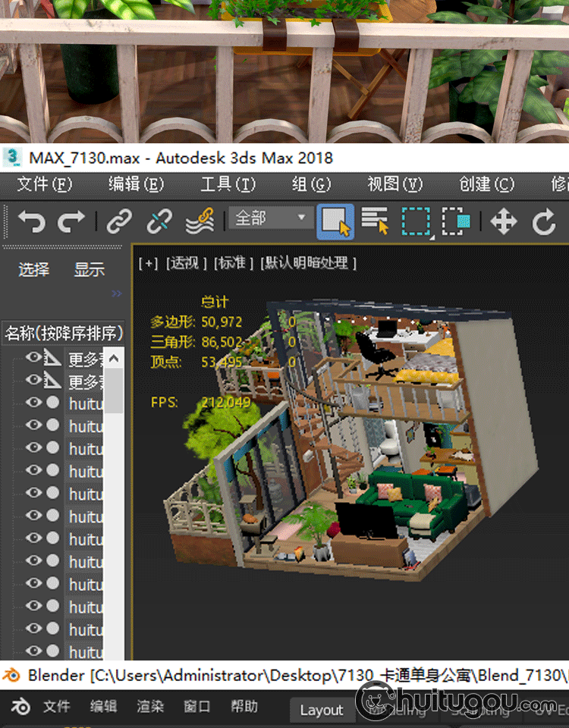569x728 pixels.
Task: Open the [默认明暗处理] shading viewport menu
Action: pyautogui.click(x=308, y=263)
